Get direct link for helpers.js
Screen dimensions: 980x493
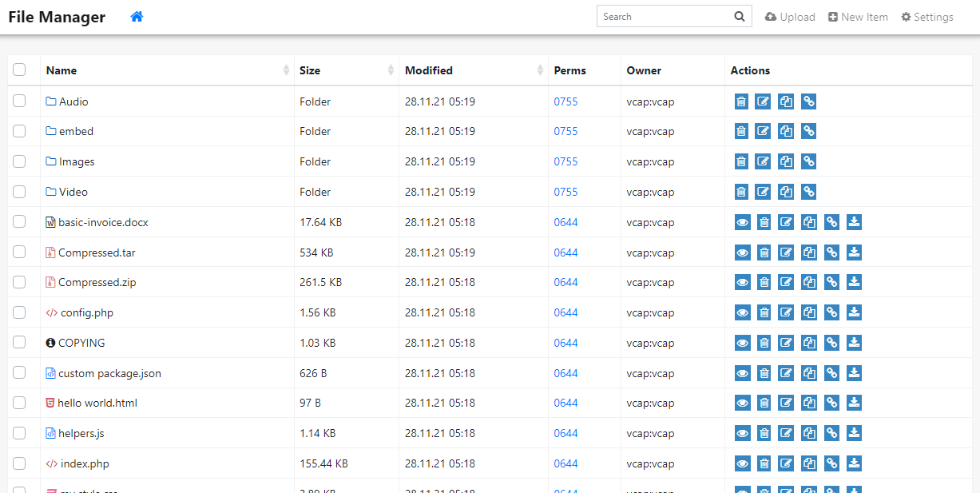[x=831, y=433]
